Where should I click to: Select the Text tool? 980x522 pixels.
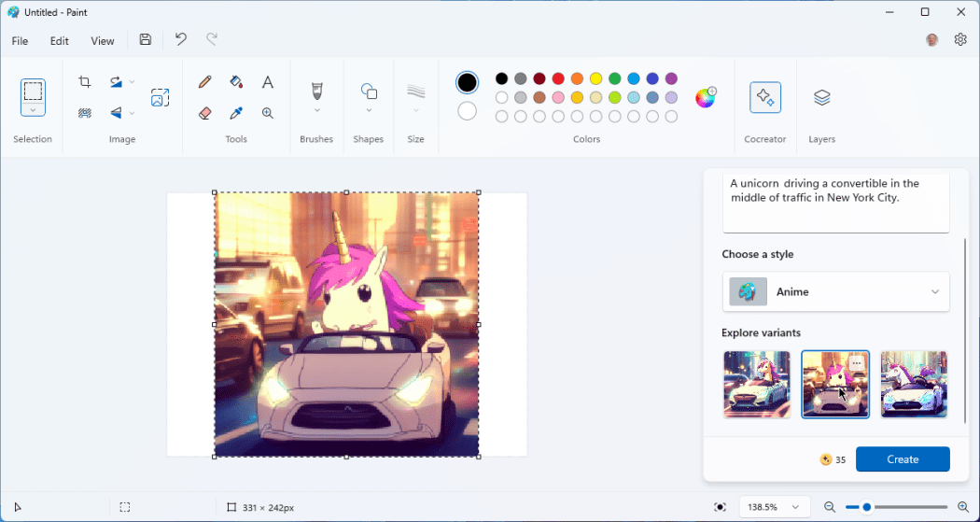pos(267,82)
